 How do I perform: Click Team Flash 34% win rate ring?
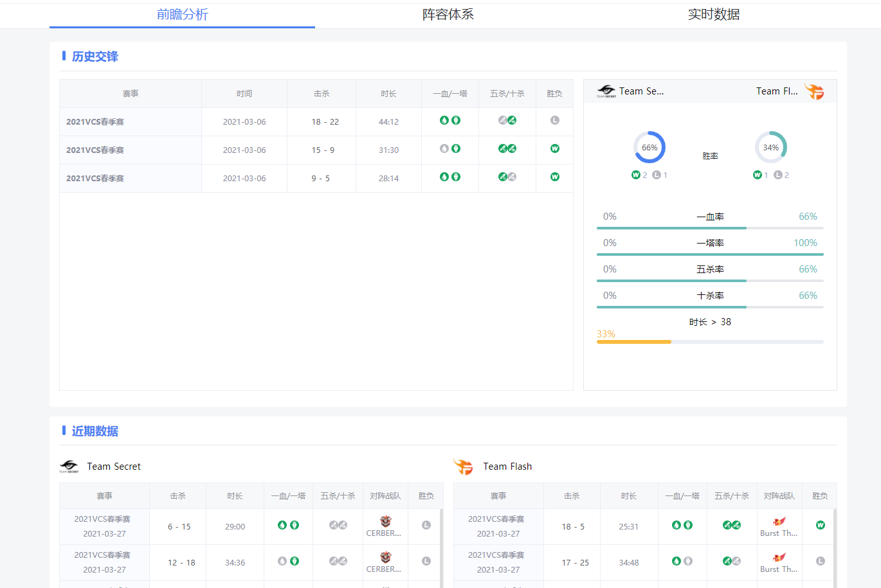coord(771,147)
